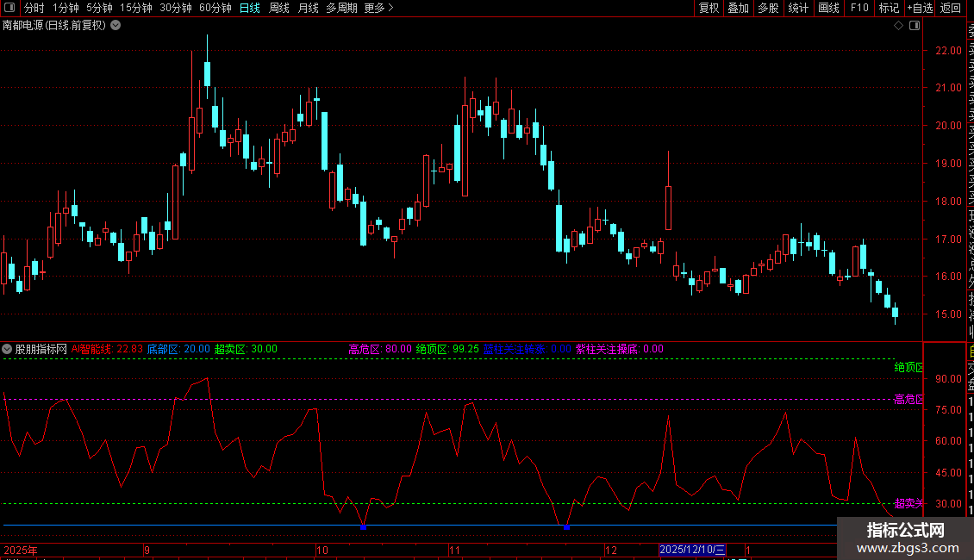Viewport: 974px width, 560px height.
Task: Click the 绝顶区: 99.25 label
Action: pyautogui.click(x=447, y=349)
